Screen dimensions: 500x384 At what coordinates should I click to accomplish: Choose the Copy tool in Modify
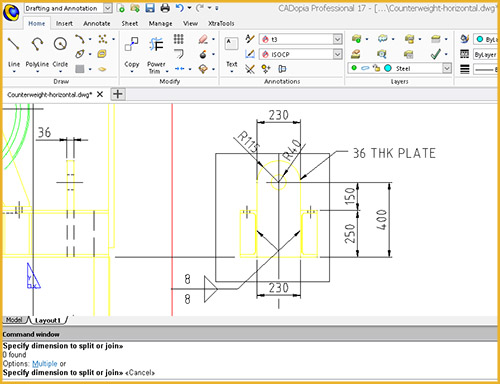point(132,53)
